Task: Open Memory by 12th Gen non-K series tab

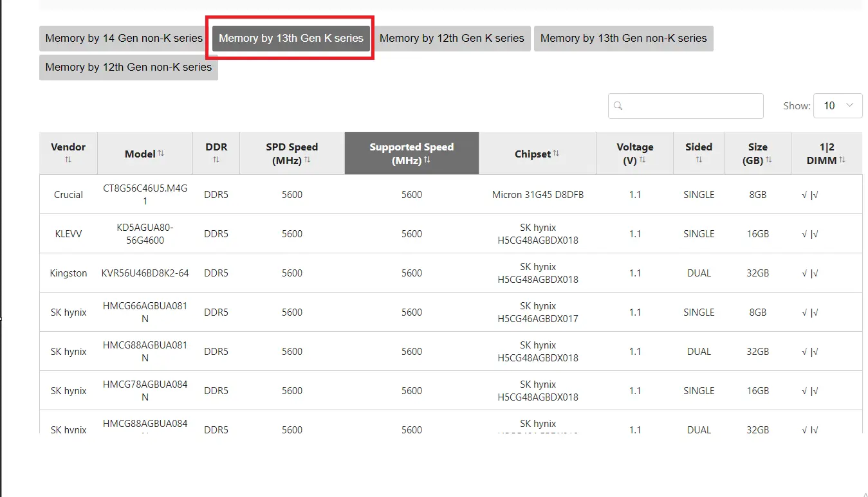Action: pyautogui.click(x=129, y=68)
